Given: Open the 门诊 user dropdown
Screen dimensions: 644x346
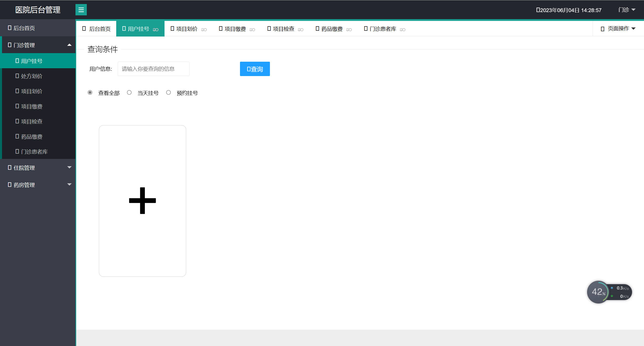Looking at the screenshot, I should point(626,10).
